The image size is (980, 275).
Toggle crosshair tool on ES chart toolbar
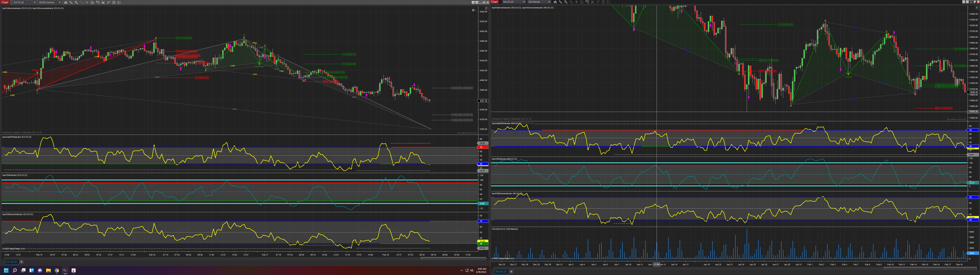click(x=87, y=2)
